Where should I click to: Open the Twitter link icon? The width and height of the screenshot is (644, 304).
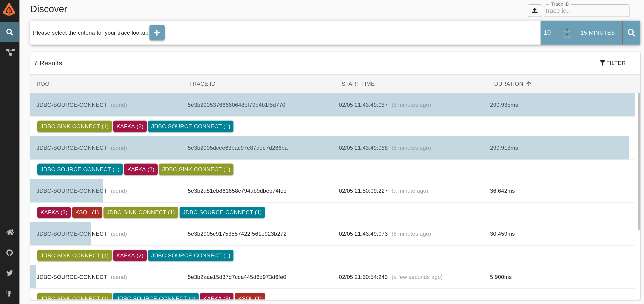(x=10, y=273)
